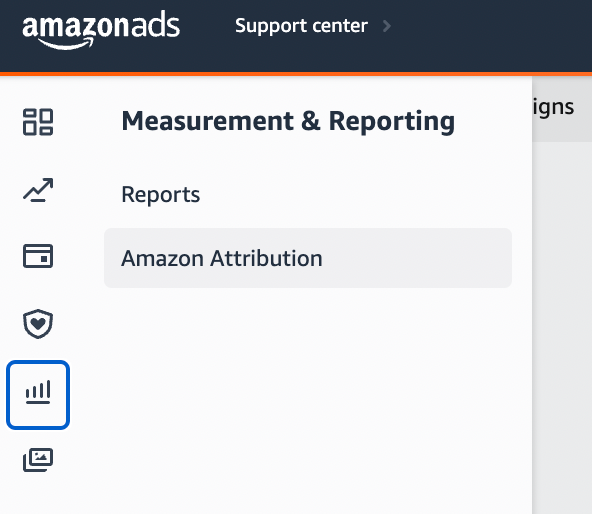Screen dimensions: 592x514
Task: Select the billing wallet sidebar icon
Action: (x=38, y=256)
